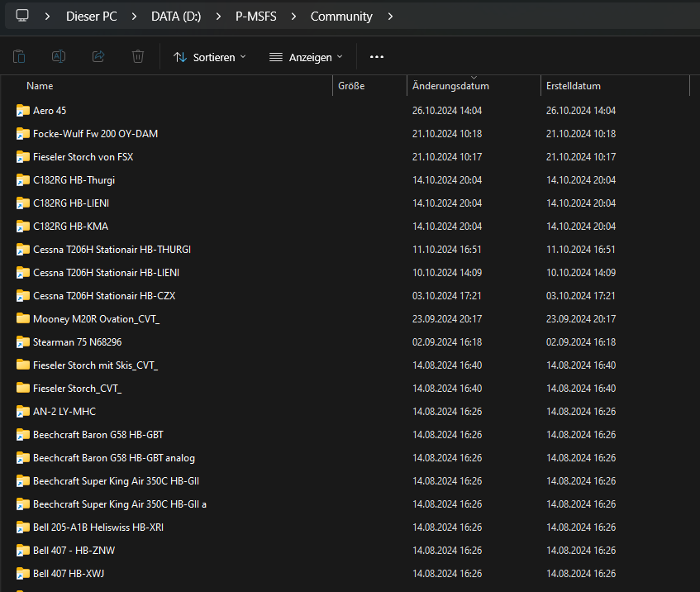Select Beechcraft Baron G58 HB-GBT folder icon
The image size is (700, 592).
click(23, 435)
